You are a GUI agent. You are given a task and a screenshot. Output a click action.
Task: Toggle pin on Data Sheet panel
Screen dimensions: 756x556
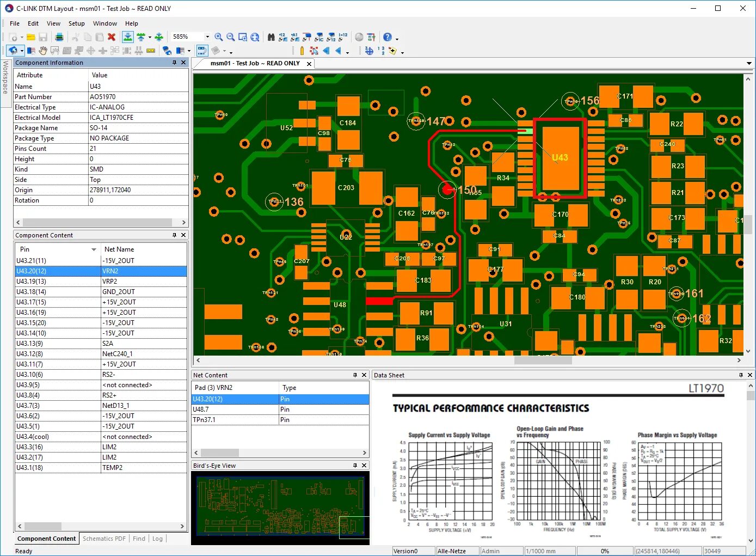tap(740, 375)
